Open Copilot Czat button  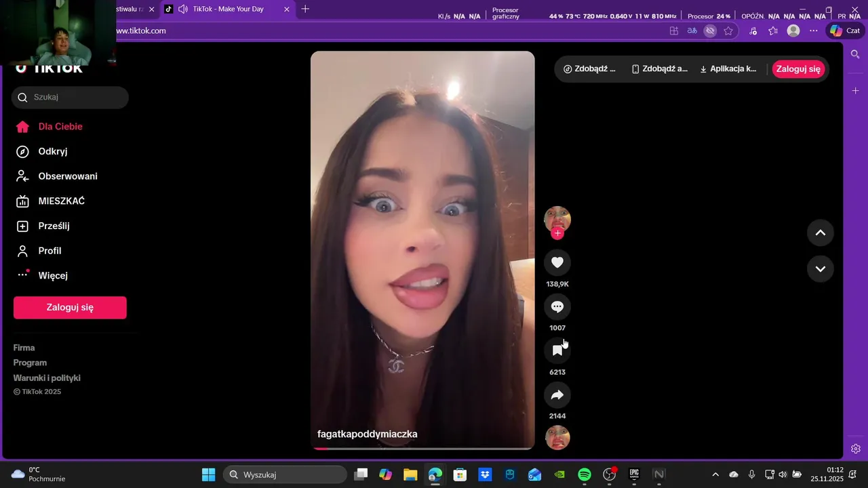pos(844,30)
